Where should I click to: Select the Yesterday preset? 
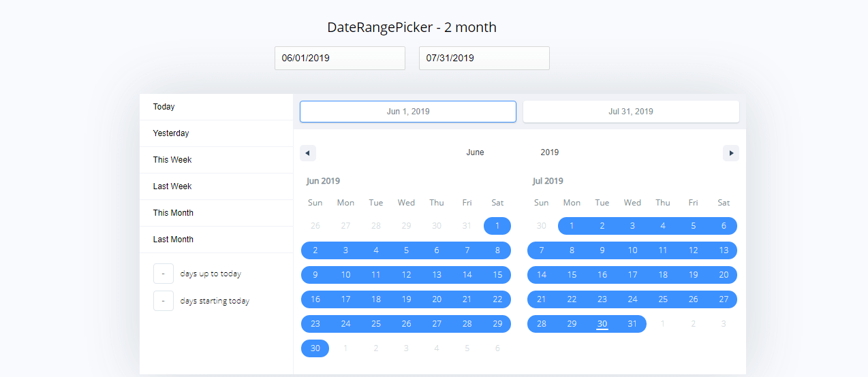[216, 133]
